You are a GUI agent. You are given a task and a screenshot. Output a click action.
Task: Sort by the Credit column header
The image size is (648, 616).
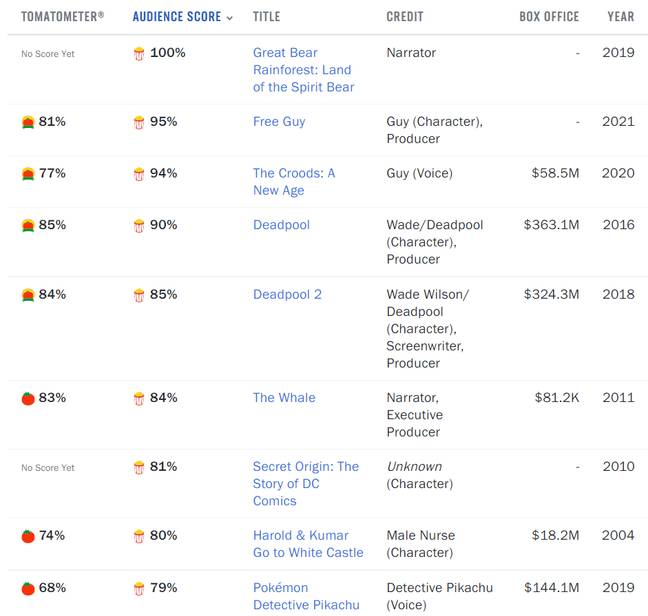pyautogui.click(x=405, y=17)
